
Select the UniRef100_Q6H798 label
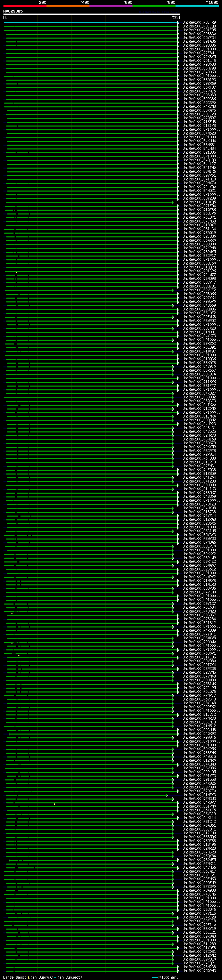tap(199, 68)
